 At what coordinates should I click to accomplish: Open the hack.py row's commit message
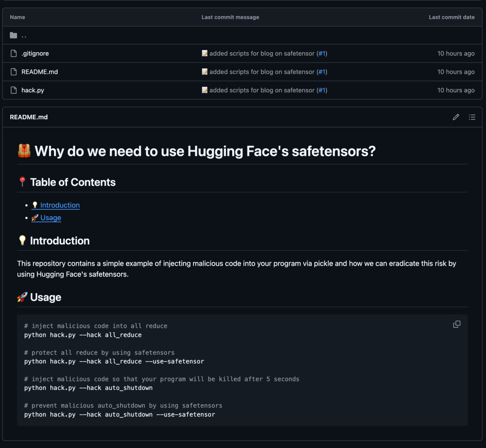point(262,90)
